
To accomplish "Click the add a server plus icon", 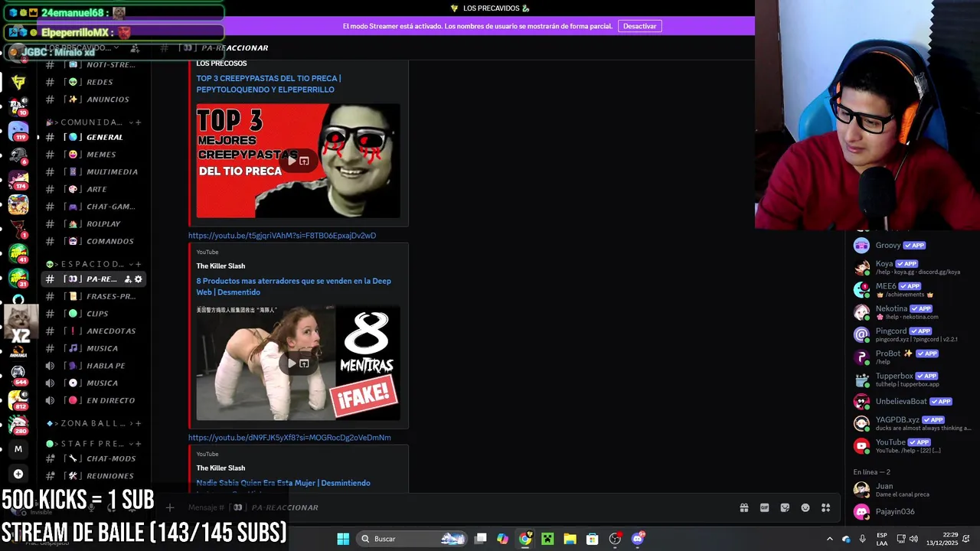I will click(18, 474).
